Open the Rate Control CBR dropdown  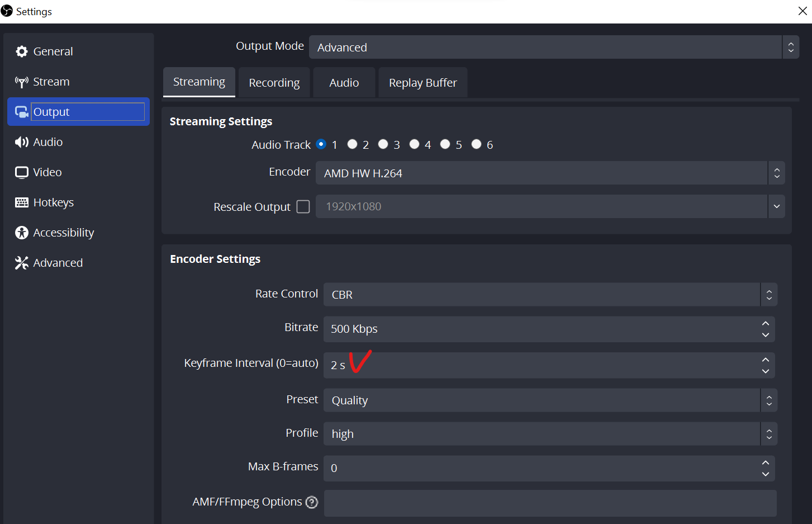550,295
